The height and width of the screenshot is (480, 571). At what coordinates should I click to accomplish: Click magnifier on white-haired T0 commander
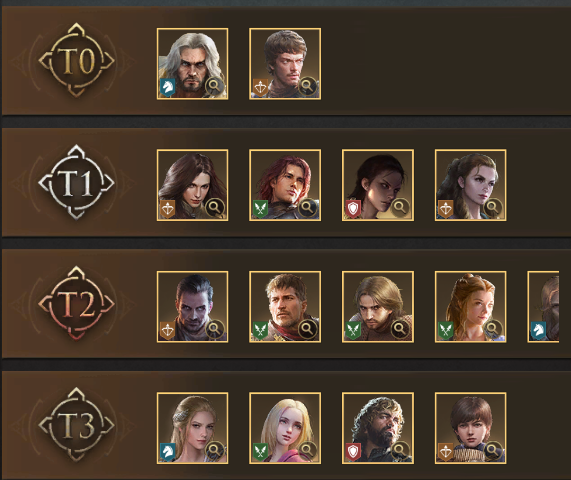coord(215,86)
